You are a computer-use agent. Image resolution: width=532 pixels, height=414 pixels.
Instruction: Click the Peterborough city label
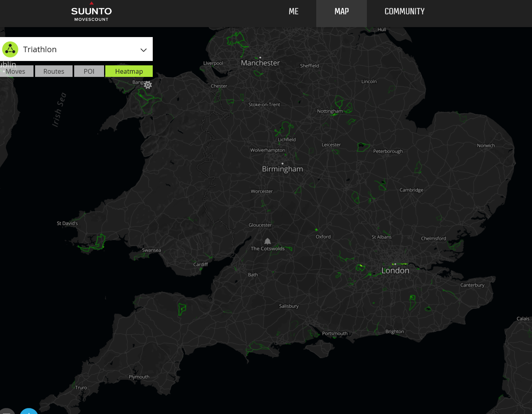click(388, 151)
